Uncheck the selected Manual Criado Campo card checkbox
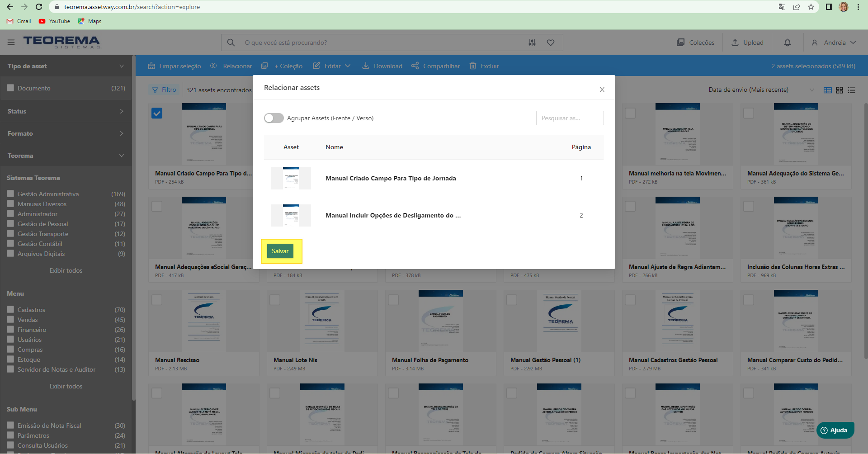This screenshot has height=454, width=868. [x=157, y=113]
